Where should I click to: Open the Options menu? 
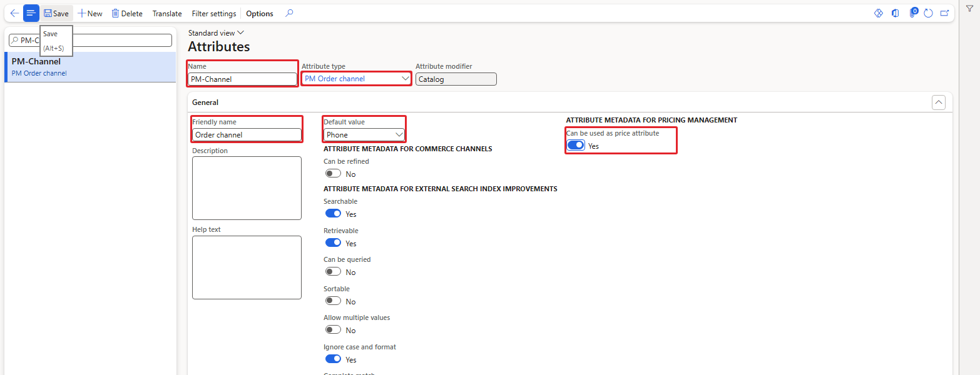point(260,13)
